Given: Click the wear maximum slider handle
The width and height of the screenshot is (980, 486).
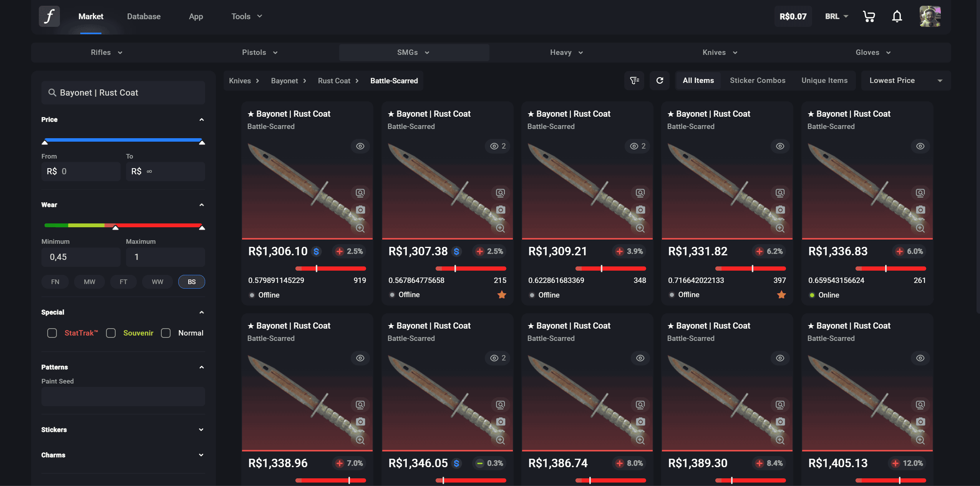Looking at the screenshot, I should coord(202,228).
